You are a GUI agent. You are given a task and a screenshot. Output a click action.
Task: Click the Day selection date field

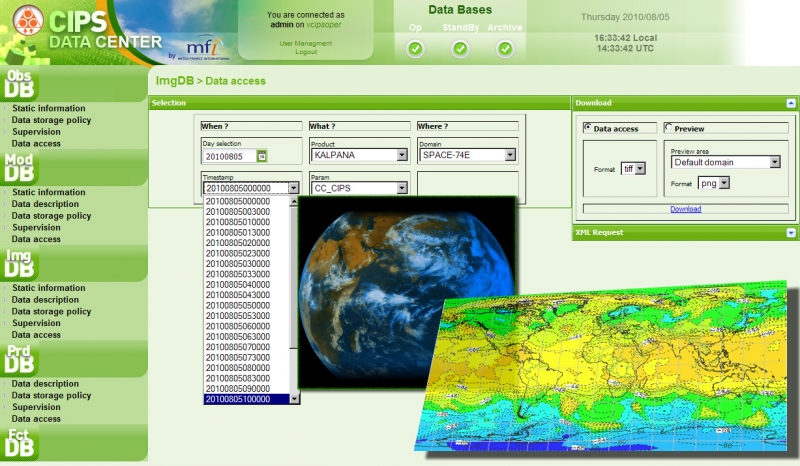(230, 156)
